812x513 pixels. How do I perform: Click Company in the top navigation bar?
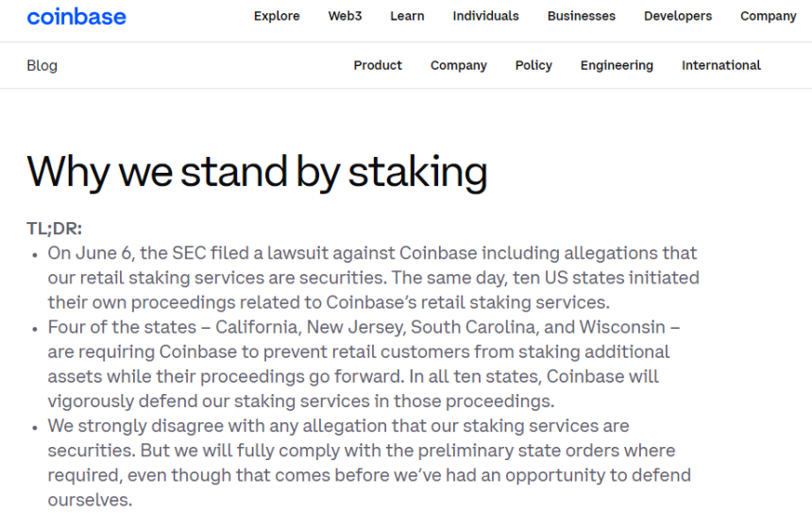(768, 16)
